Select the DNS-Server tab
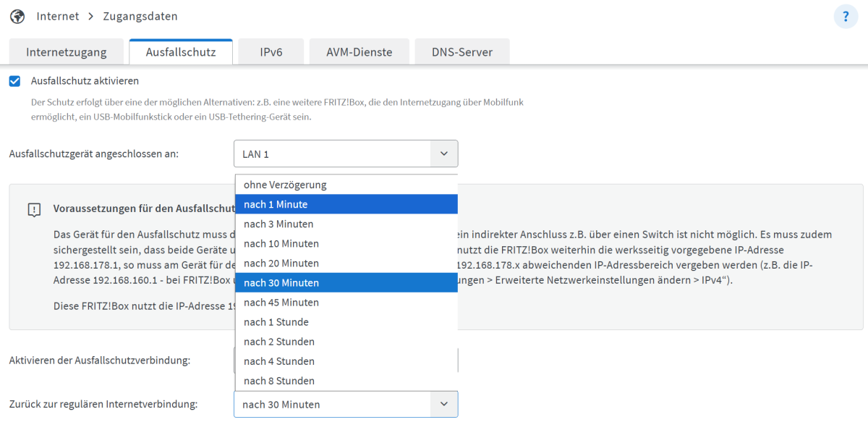868x430 pixels. coord(461,52)
